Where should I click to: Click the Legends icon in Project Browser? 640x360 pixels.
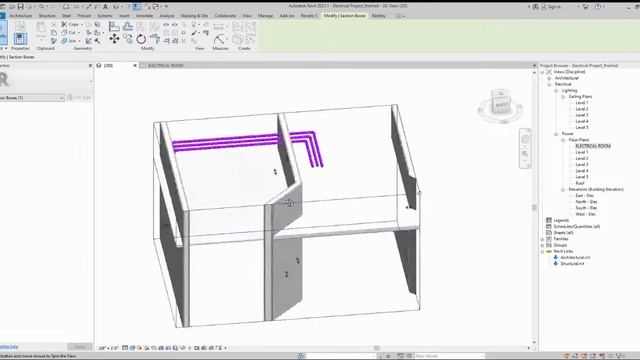coord(549,220)
